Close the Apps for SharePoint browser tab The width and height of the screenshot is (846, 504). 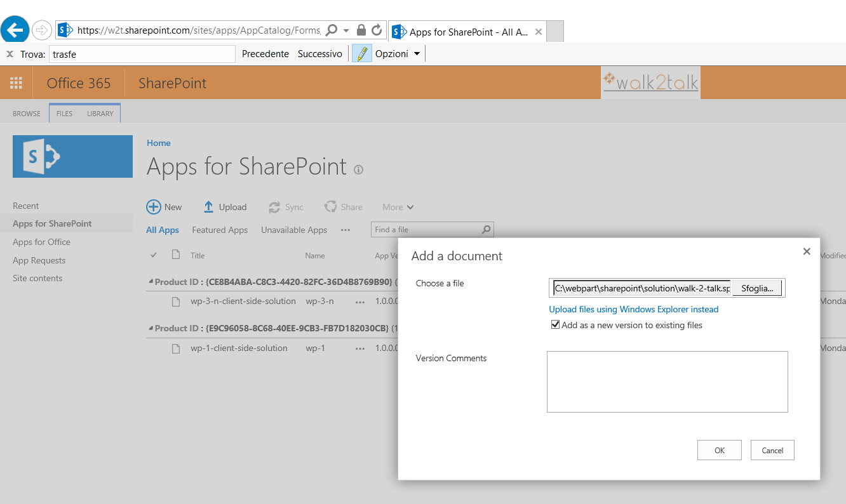(539, 32)
